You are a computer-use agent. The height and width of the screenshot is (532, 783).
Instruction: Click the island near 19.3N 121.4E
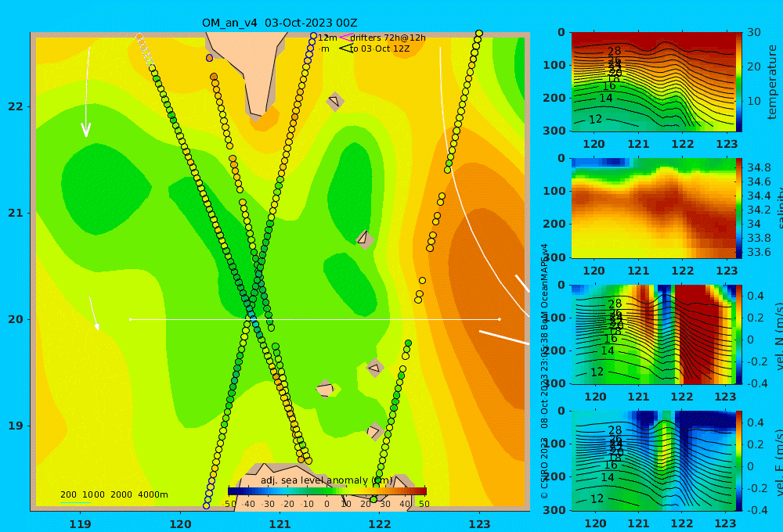(325, 389)
